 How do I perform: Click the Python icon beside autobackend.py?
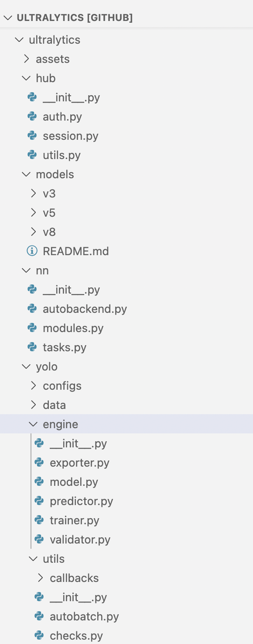(x=32, y=308)
